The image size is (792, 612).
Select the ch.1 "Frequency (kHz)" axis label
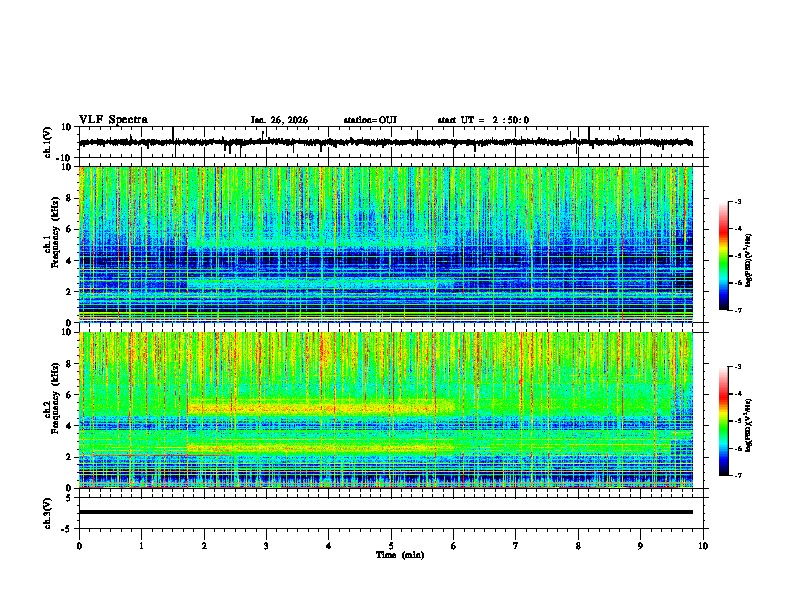coord(55,234)
